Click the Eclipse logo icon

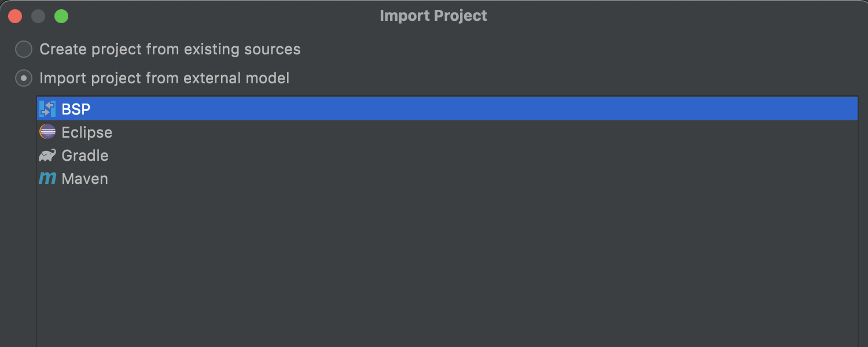47,132
